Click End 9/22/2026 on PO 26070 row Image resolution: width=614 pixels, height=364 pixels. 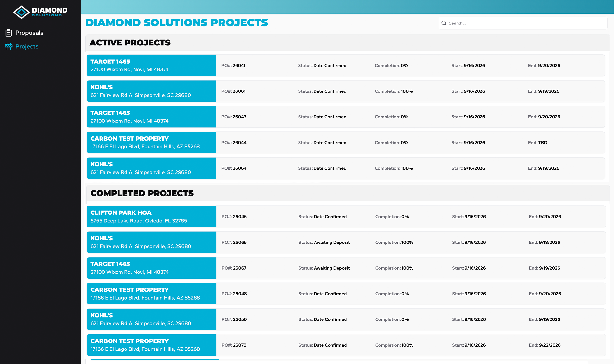point(544,345)
